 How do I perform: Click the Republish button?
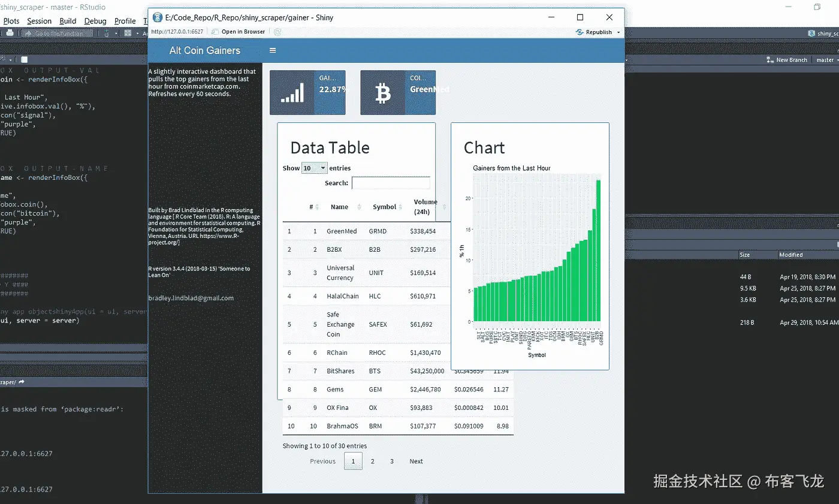coord(594,32)
